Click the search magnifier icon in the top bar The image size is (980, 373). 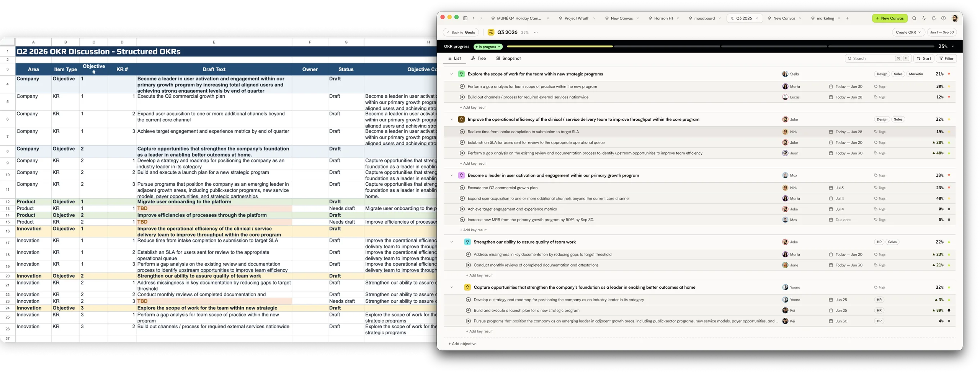914,18
